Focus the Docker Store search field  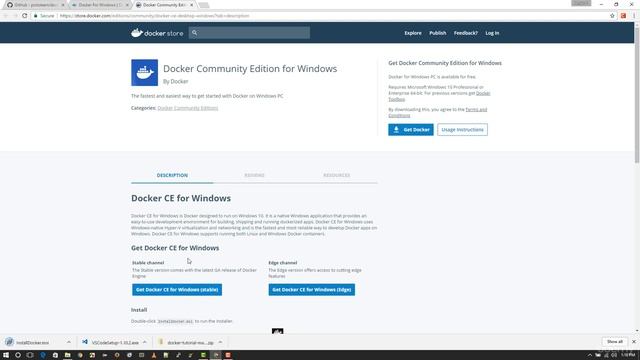pos(249,33)
